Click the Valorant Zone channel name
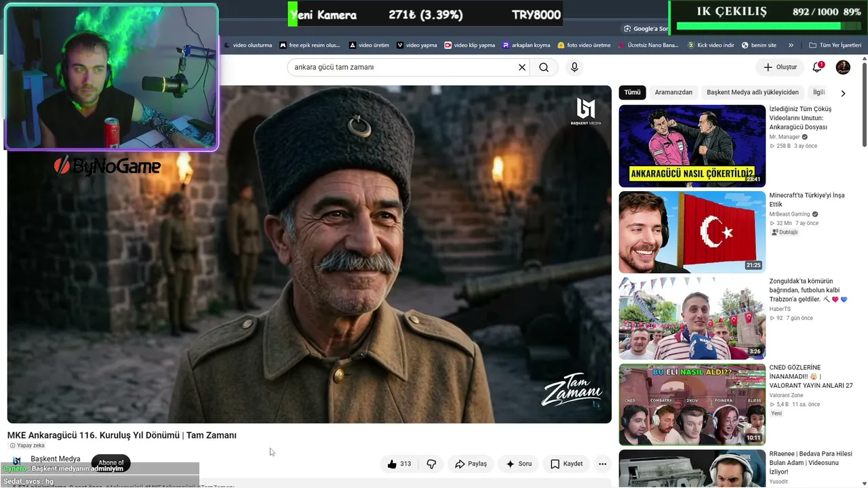This screenshot has height=488, width=868. pos(786,395)
